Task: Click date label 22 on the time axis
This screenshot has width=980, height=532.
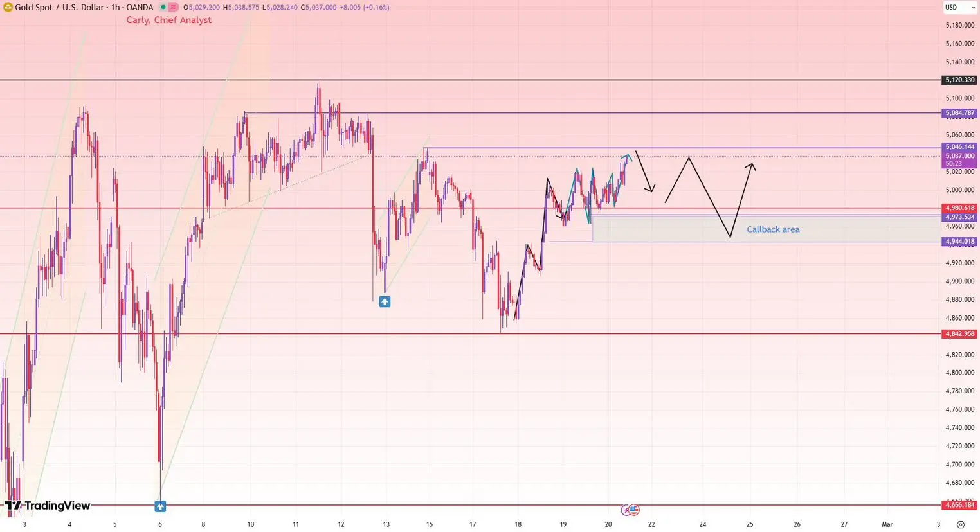Action: [651, 524]
